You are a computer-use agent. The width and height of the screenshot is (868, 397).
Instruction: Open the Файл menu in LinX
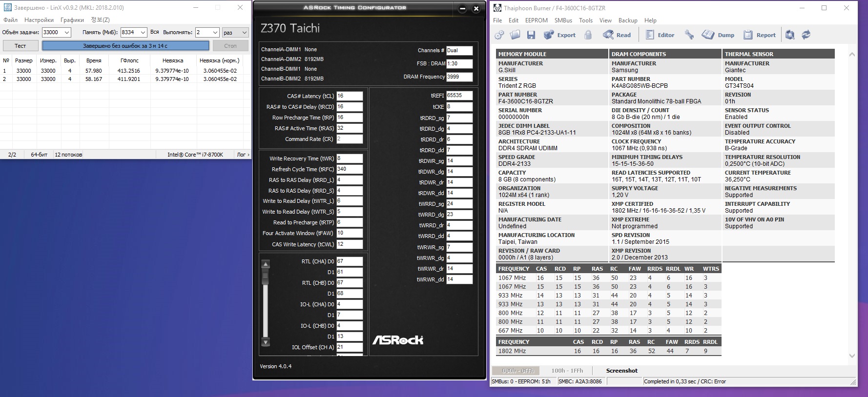10,20
